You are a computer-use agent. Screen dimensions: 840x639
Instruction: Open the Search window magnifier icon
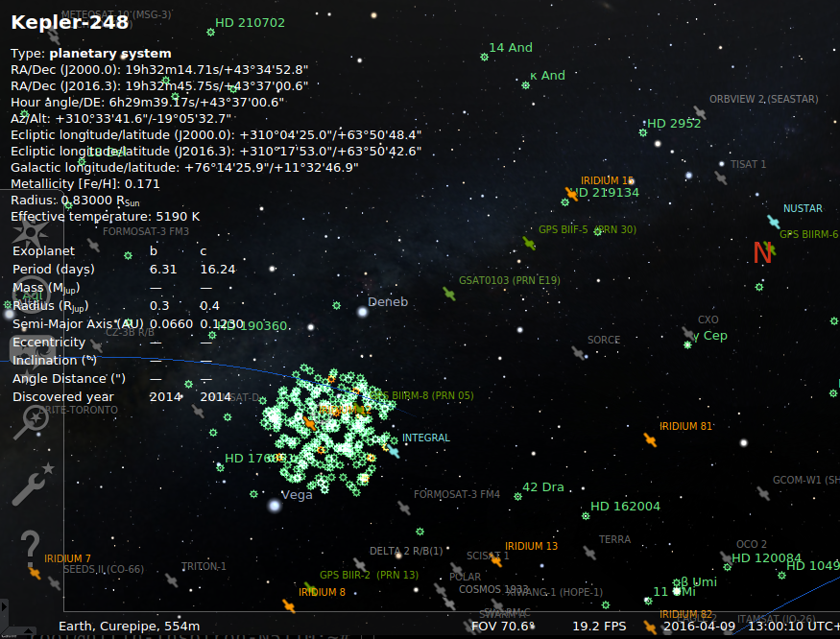[31, 424]
